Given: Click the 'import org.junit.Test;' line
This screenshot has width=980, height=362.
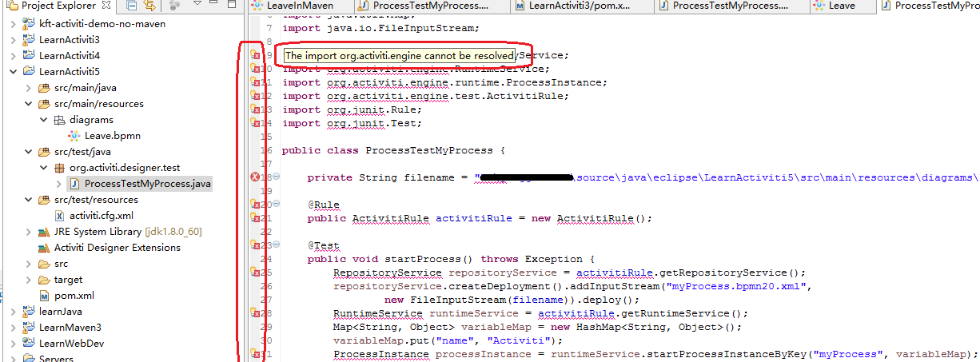Looking at the screenshot, I should (352, 123).
